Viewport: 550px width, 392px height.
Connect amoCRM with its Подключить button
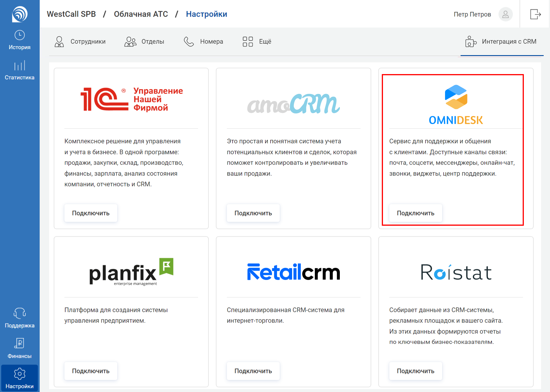(x=253, y=213)
